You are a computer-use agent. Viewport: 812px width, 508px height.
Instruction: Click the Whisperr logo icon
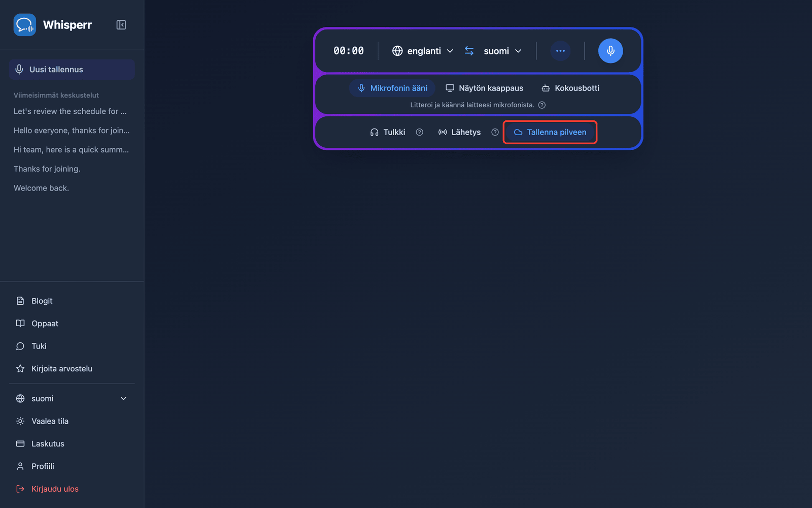click(x=24, y=25)
